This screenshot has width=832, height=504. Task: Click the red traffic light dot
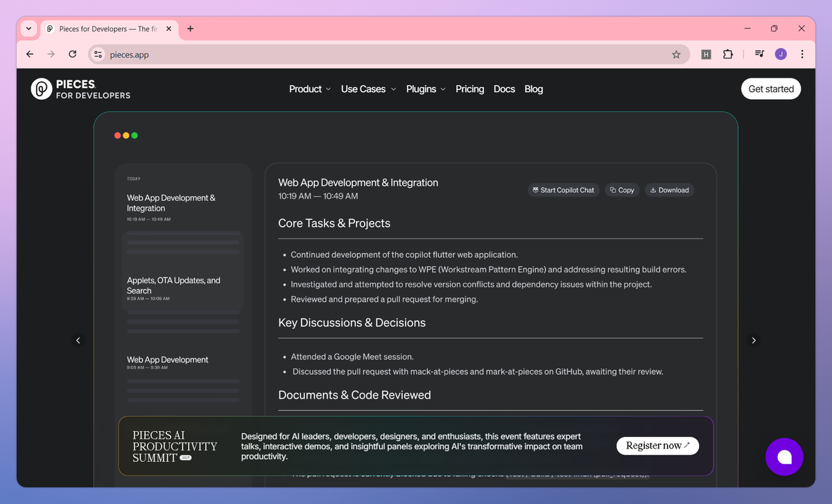(x=118, y=135)
